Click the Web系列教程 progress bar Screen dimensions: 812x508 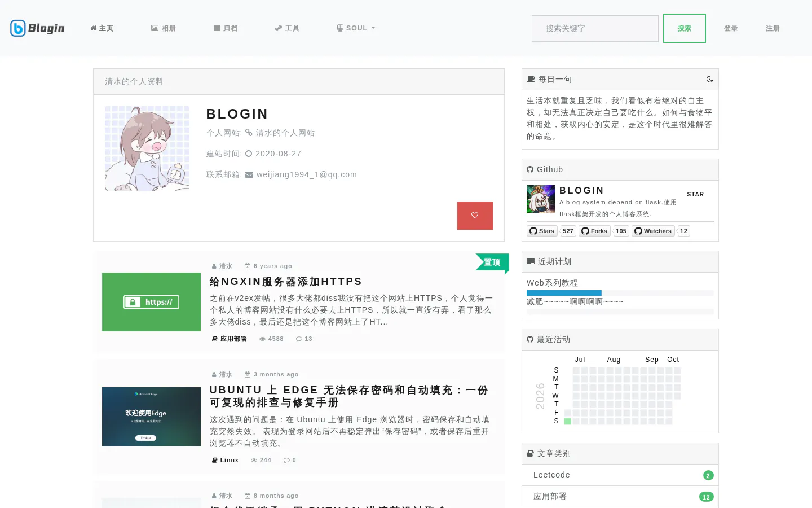click(x=620, y=293)
